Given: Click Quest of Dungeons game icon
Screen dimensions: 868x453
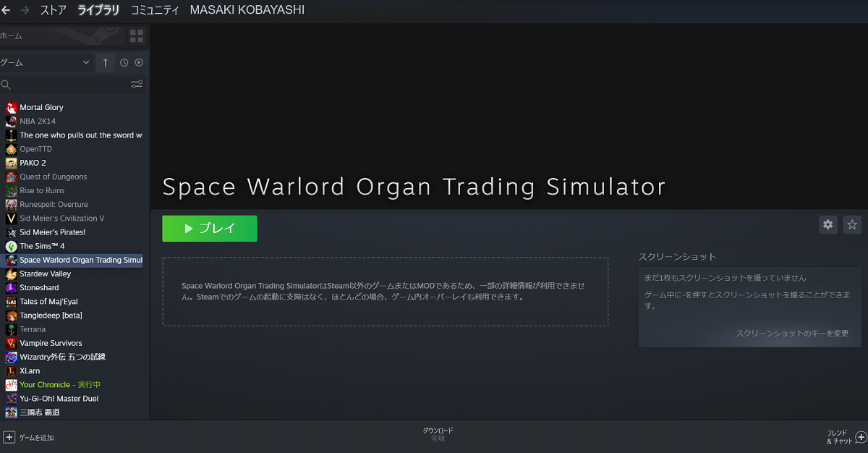Looking at the screenshot, I should (12, 177).
